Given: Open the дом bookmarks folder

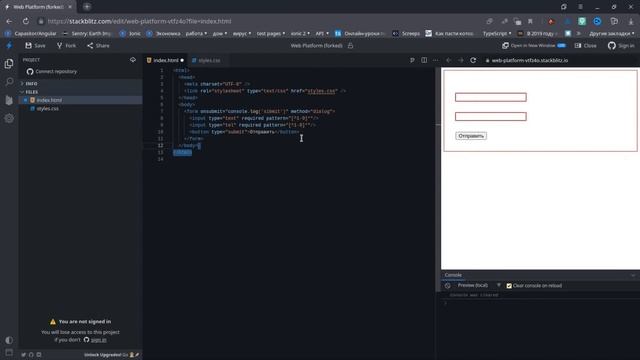Looking at the screenshot, I should [x=220, y=33].
